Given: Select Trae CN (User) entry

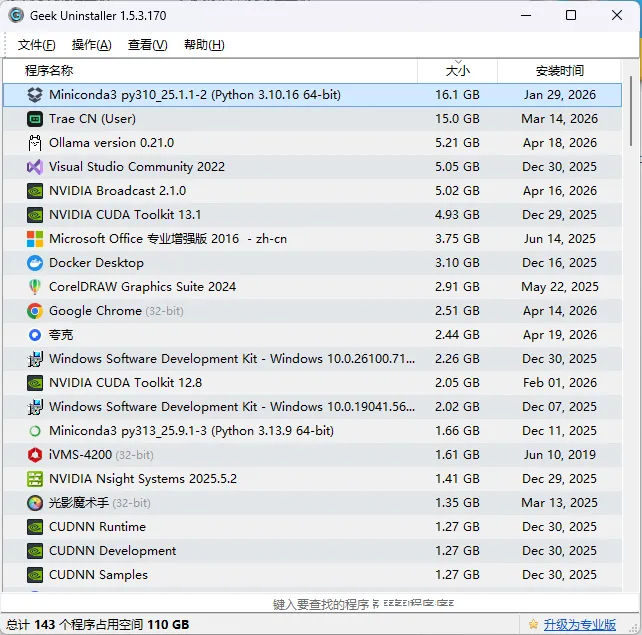Looking at the screenshot, I should click(x=92, y=119).
